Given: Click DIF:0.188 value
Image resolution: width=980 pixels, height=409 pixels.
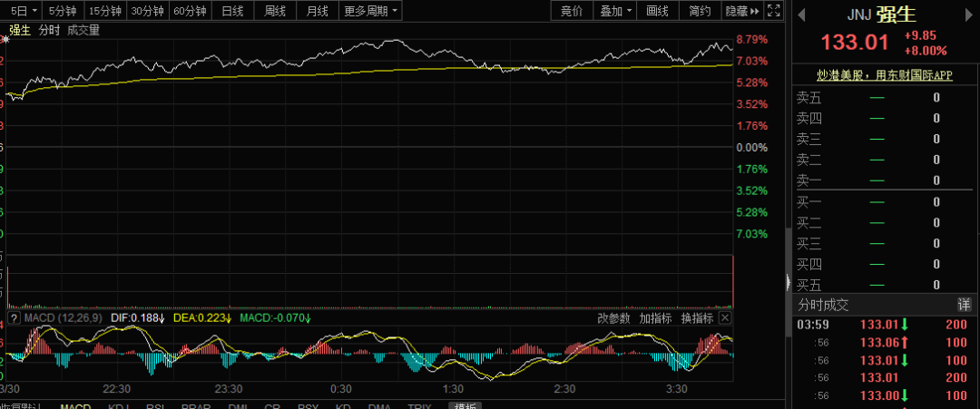Looking at the screenshot, I should pos(138,317).
